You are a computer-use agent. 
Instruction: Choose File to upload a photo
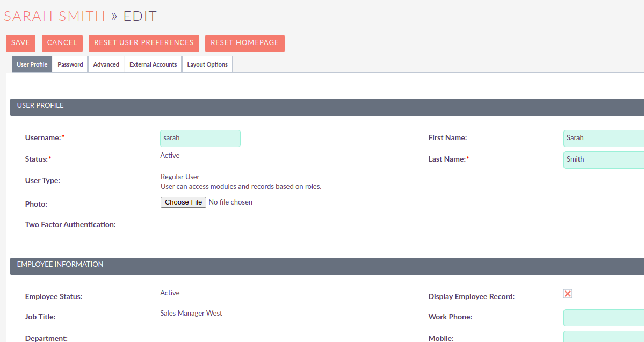[183, 202]
